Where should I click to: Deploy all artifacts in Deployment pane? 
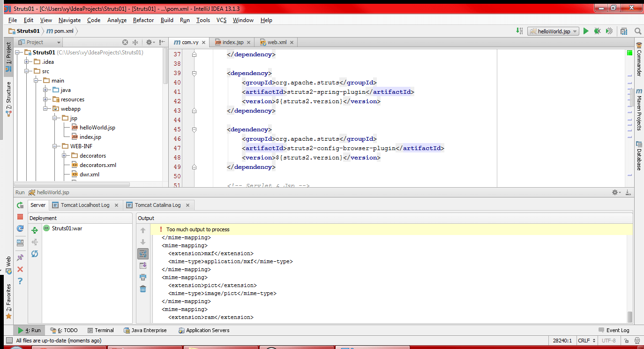coord(35,230)
